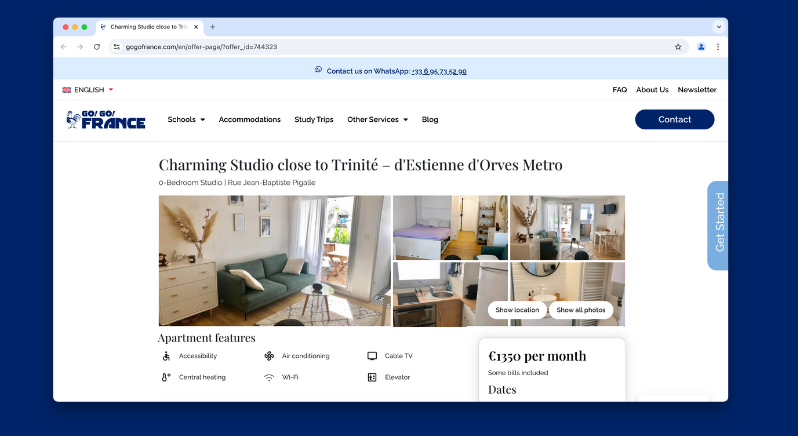The height and width of the screenshot is (436, 798).
Task: Go to Study Trips page
Action: (x=314, y=120)
